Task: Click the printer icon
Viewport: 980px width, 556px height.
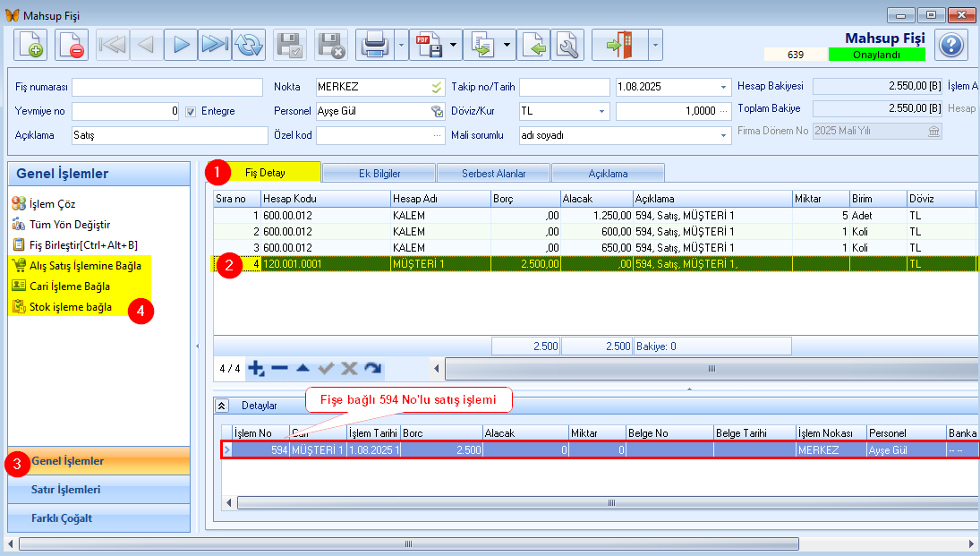Action: click(374, 44)
